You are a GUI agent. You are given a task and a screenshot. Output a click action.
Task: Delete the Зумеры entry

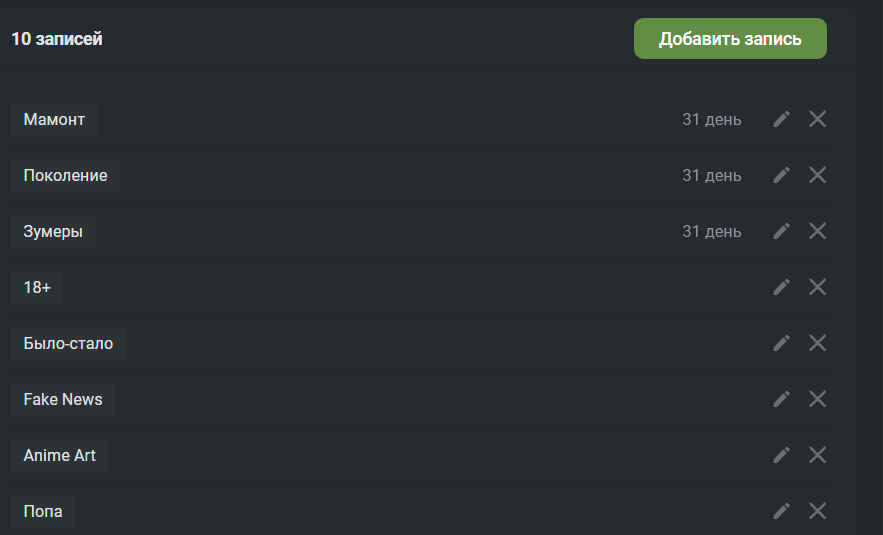[x=817, y=231]
